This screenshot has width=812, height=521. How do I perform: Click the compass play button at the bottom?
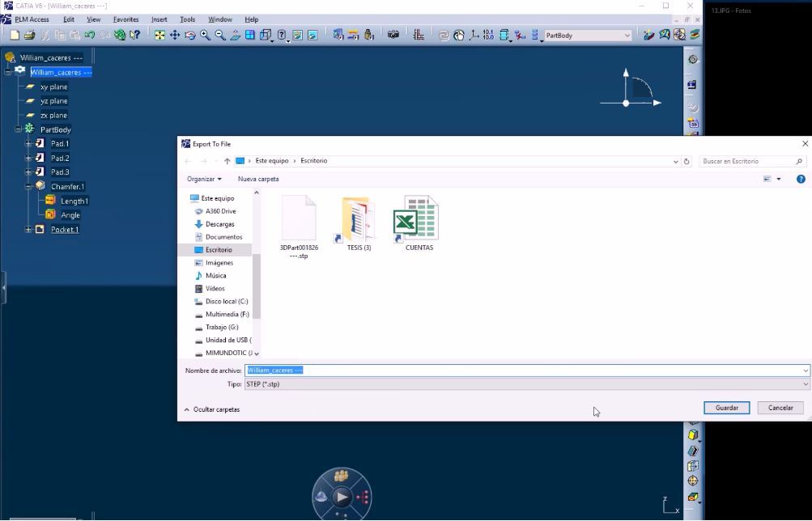tap(342, 497)
